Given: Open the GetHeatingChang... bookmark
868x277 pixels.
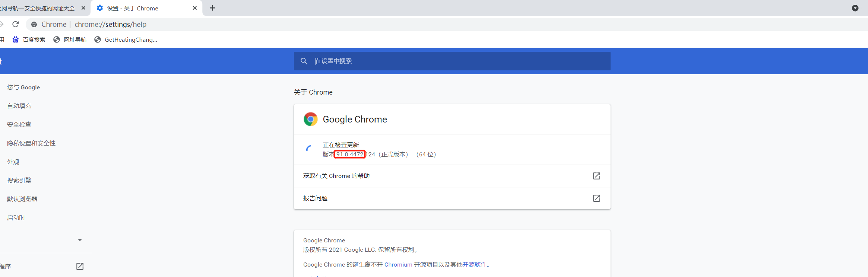Looking at the screenshot, I should pyautogui.click(x=126, y=39).
